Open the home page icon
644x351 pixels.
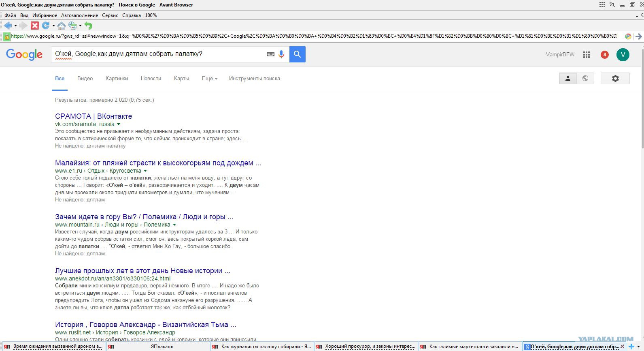pos(62,26)
